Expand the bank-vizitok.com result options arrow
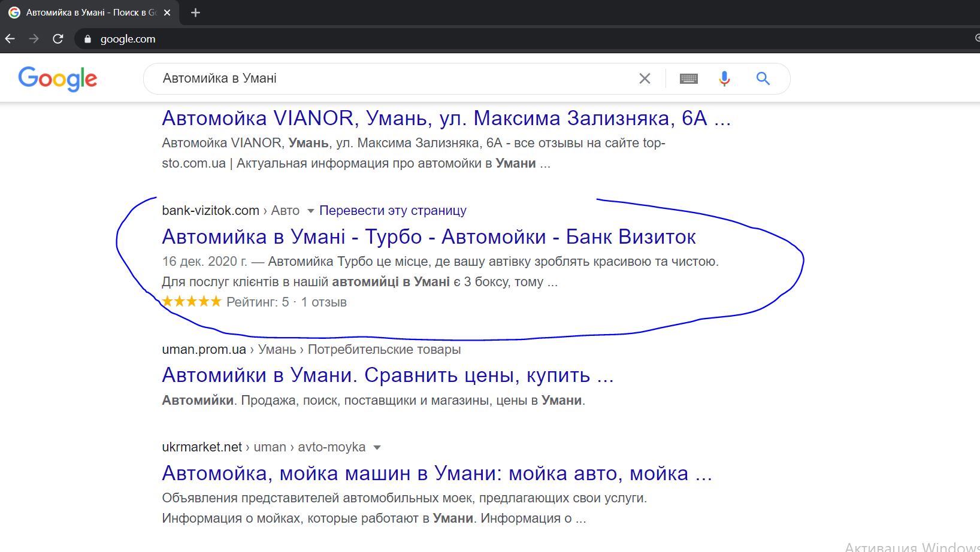The width and height of the screenshot is (980, 552). (310, 211)
